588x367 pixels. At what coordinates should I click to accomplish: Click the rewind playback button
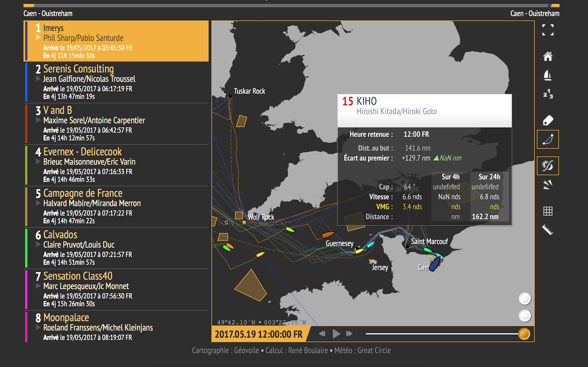tap(322, 334)
